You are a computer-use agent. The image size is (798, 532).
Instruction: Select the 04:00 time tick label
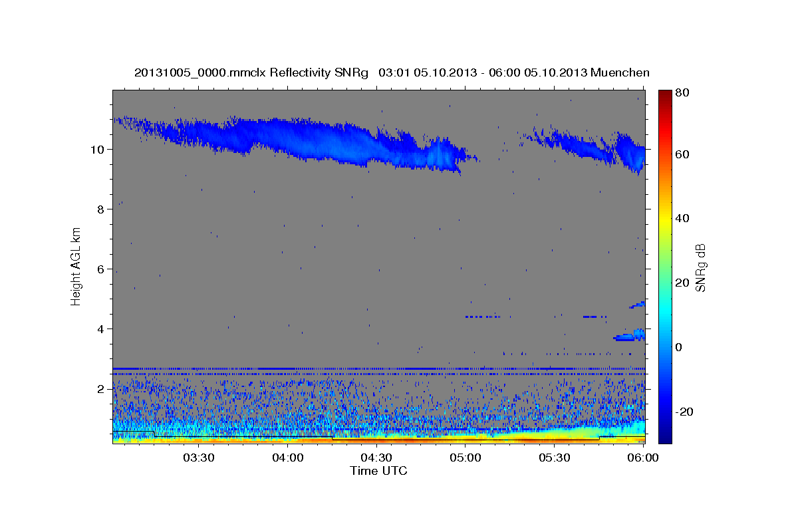(x=287, y=458)
